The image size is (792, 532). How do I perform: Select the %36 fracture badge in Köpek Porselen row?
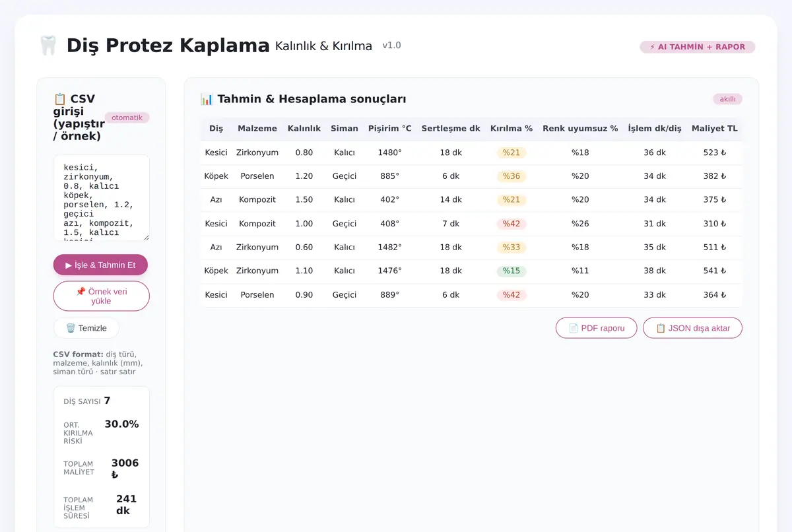click(511, 176)
